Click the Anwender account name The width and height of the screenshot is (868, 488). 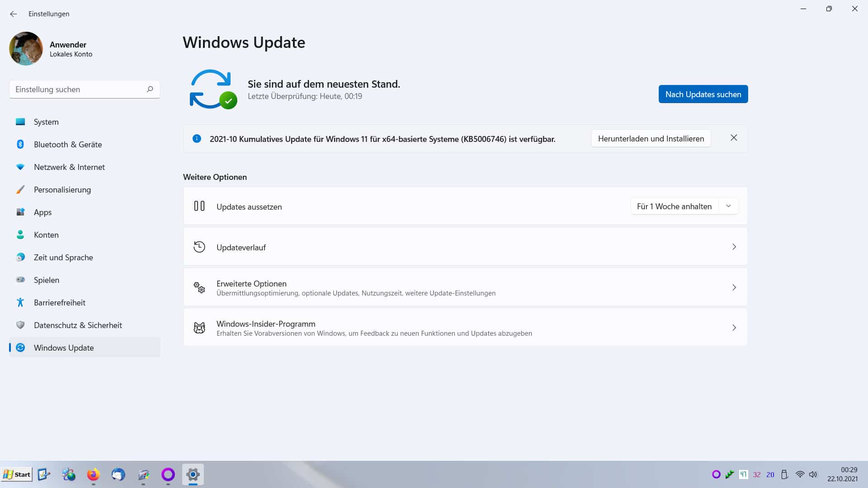coord(68,44)
